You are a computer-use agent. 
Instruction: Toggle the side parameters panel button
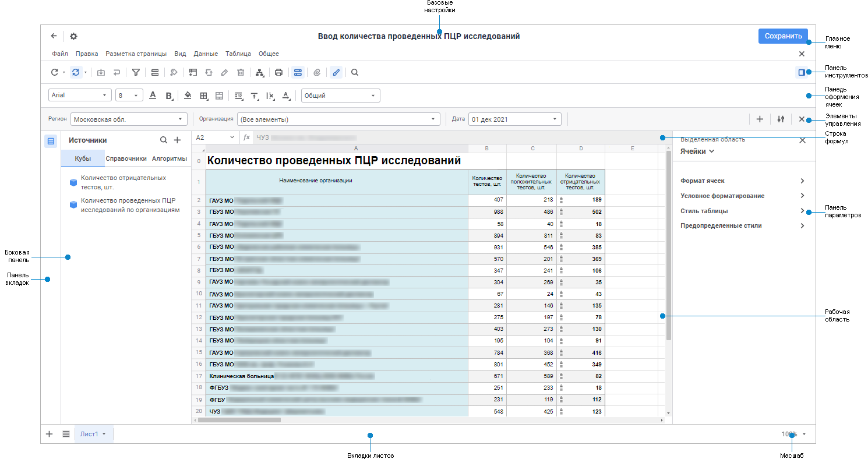coord(802,73)
